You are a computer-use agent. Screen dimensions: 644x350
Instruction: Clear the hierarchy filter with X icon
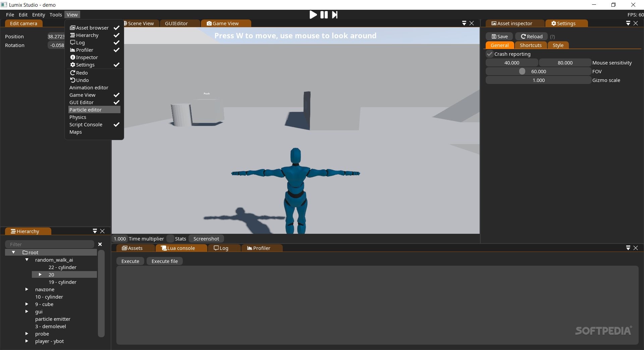click(x=100, y=244)
